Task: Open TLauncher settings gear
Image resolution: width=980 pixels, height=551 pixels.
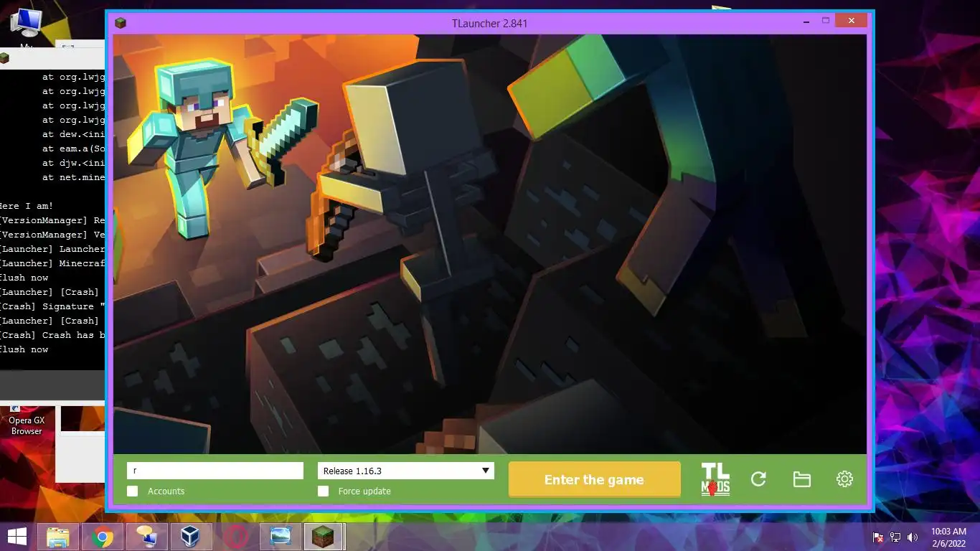Action: pos(844,479)
